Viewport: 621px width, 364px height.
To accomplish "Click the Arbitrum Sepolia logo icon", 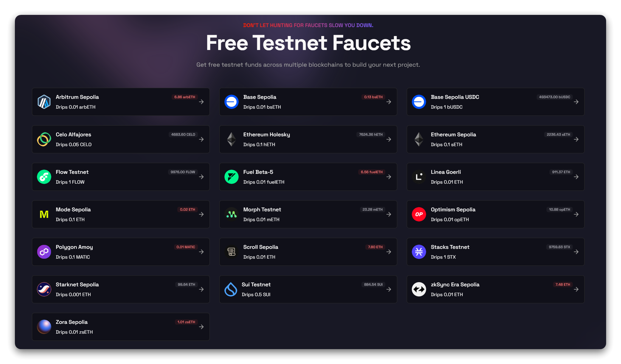I will [x=44, y=102].
